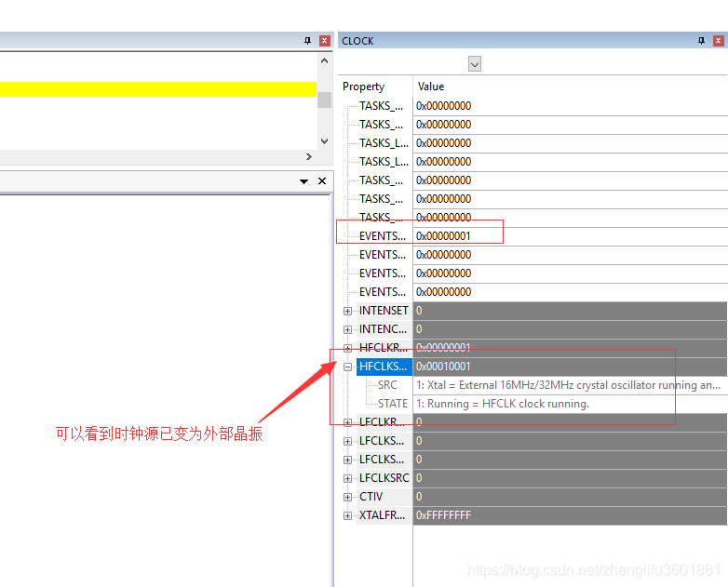Pin the left upper panel
The height and width of the screenshot is (587, 728).
(x=307, y=41)
